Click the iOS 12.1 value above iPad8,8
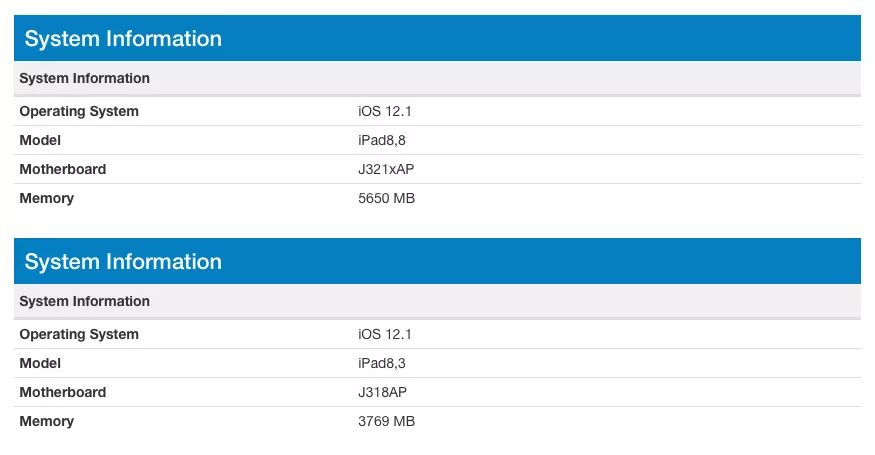The height and width of the screenshot is (455, 875). pyautogui.click(x=384, y=111)
